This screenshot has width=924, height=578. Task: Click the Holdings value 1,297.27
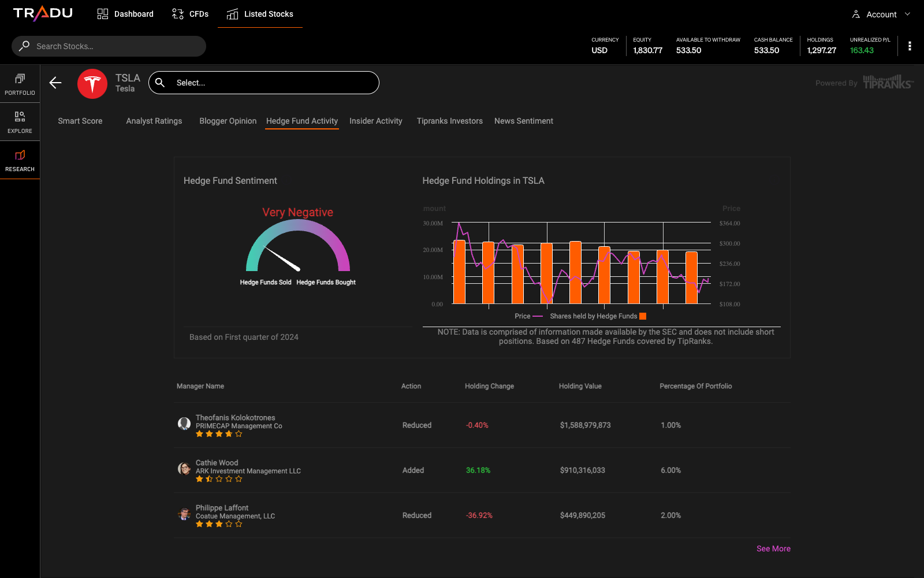822,50
